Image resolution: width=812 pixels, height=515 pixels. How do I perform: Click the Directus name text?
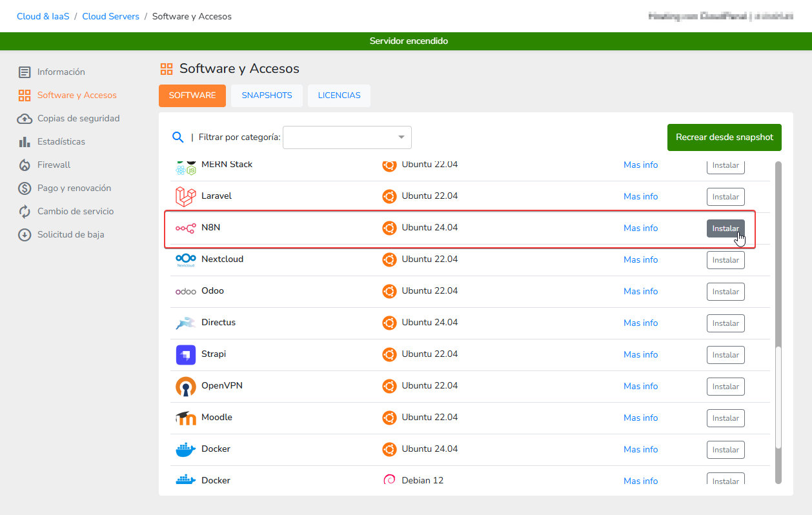tap(219, 323)
